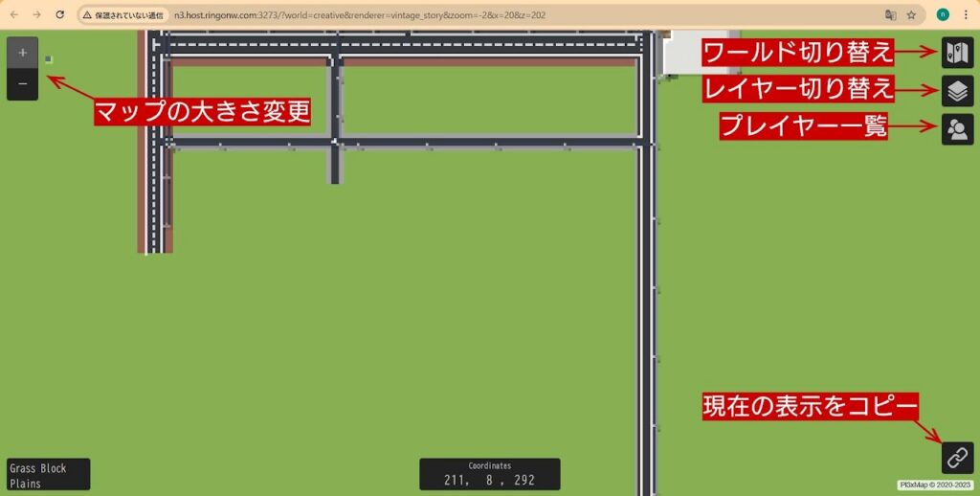Click the browser forward arrow

[x=36, y=15]
